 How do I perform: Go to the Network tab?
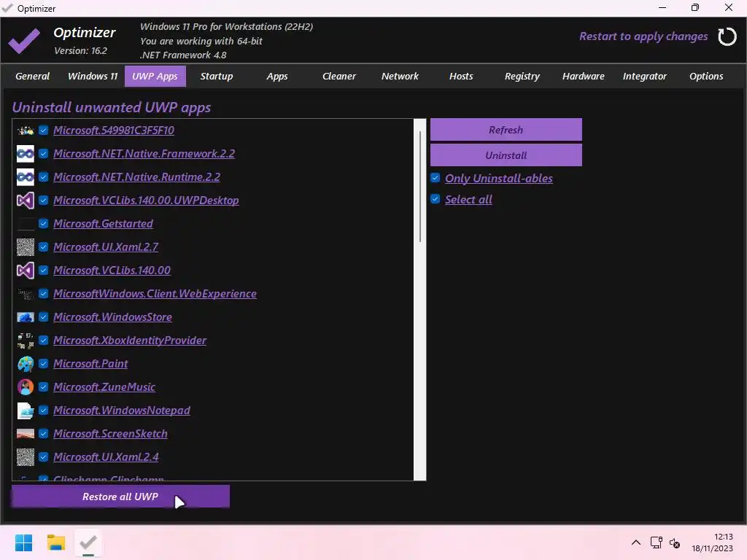click(x=400, y=76)
